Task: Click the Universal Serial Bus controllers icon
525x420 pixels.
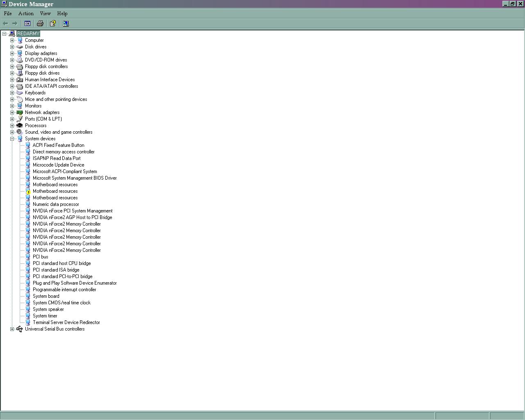Action: click(19, 329)
